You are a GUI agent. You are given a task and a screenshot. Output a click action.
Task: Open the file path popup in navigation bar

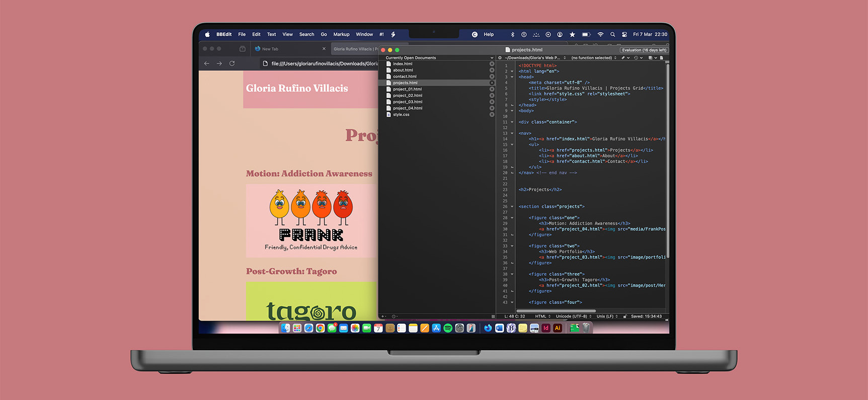point(535,58)
